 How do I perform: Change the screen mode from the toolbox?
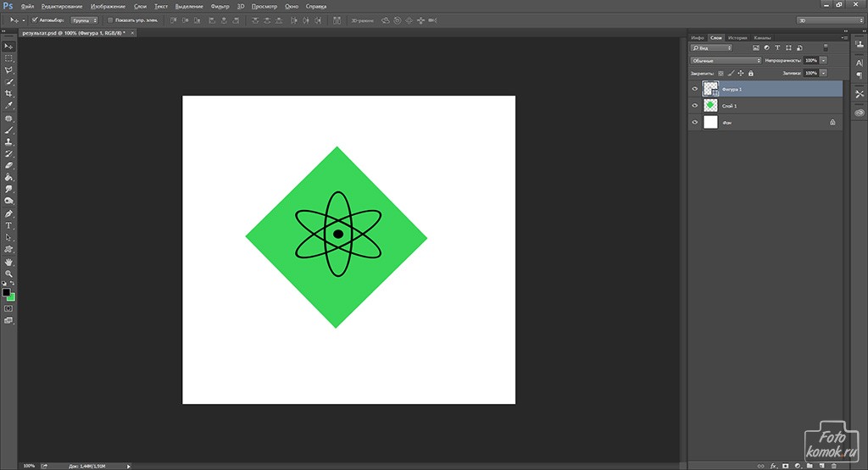click(8, 321)
